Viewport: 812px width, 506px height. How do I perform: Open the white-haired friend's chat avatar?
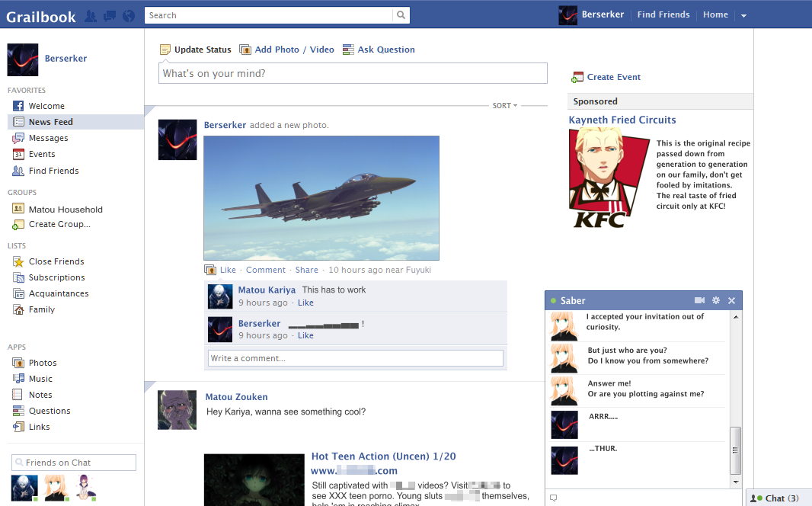click(x=24, y=488)
